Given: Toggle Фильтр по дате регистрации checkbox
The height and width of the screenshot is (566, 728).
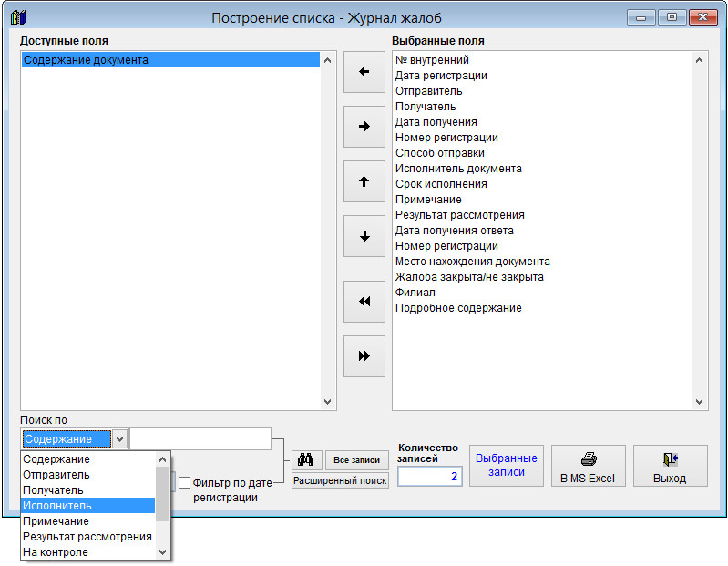Looking at the screenshot, I should point(184,482).
